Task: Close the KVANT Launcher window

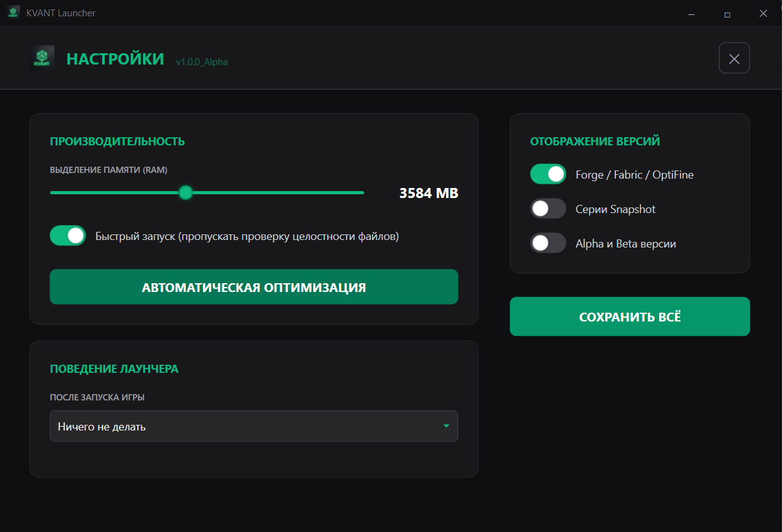Action: coord(763,13)
